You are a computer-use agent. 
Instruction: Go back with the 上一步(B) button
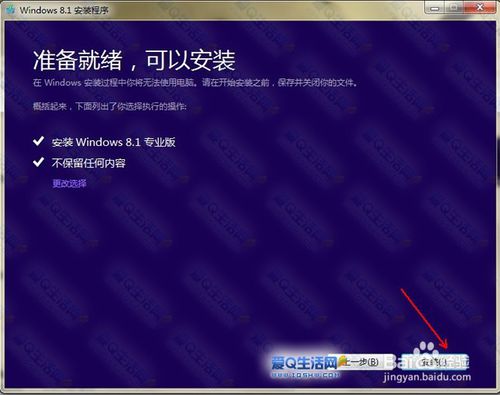point(360,362)
